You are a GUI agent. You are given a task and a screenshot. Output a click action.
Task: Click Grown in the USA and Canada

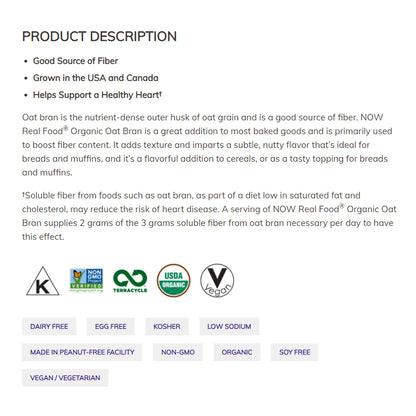point(95,78)
